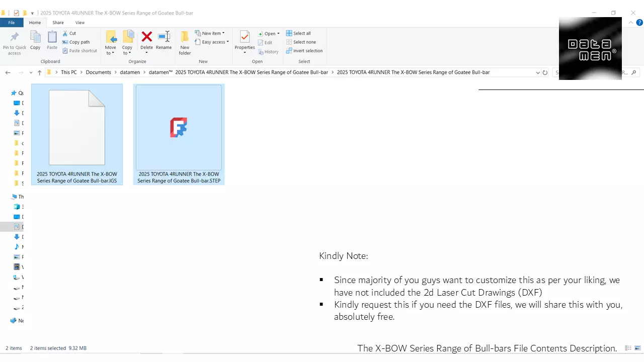The height and width of the screenshot is (362, 644).
Task: Click the final Goatee Bull-bar breadcrumb segment
Action: pyautogui.click(x=413, y=72)
